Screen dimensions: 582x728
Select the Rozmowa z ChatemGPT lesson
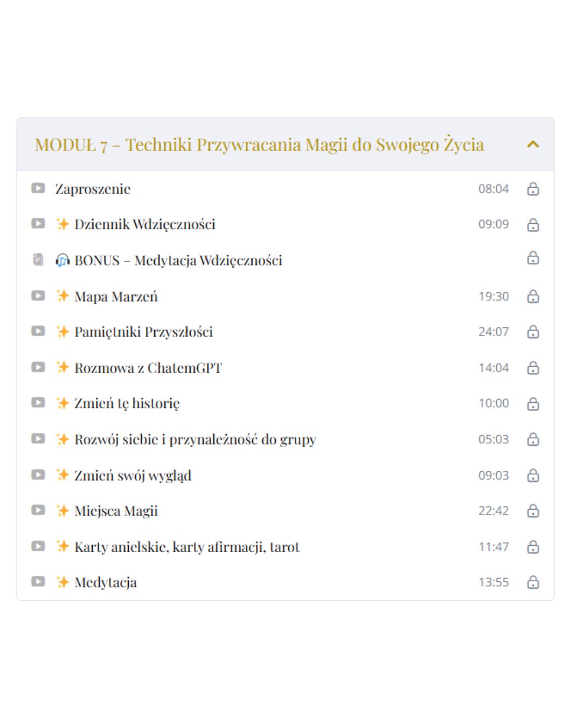click(x=148, y=368)
